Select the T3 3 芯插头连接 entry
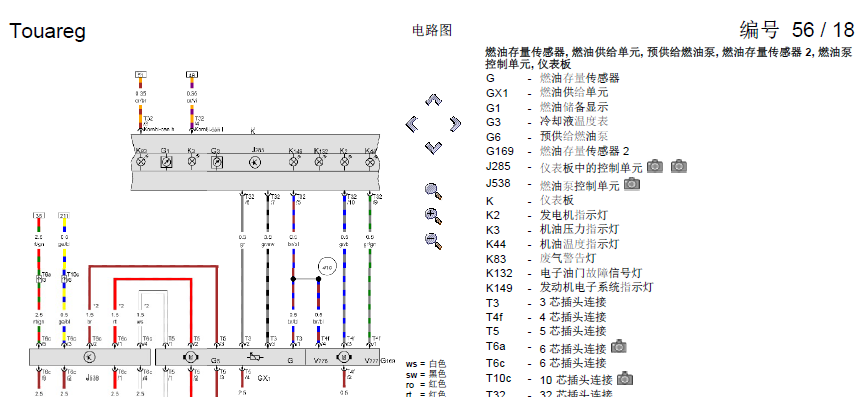The image size is (855, 397). pos(546,302)
